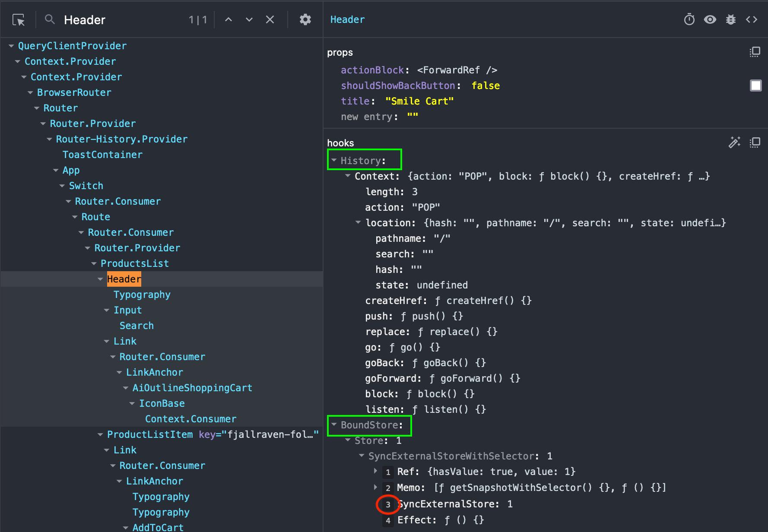This screenshot has width=768, height=532.
Task: Click the replace function row
Action: pos(432,332)
